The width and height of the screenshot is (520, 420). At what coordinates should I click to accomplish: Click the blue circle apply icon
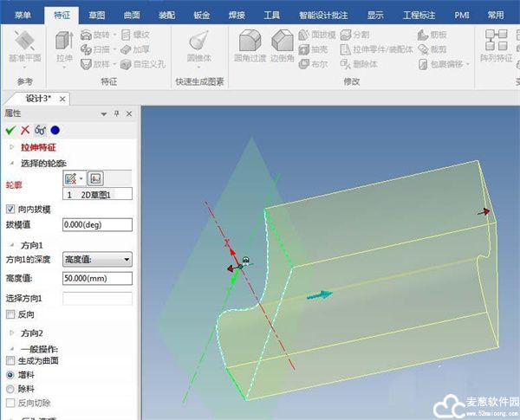(55, 130)
